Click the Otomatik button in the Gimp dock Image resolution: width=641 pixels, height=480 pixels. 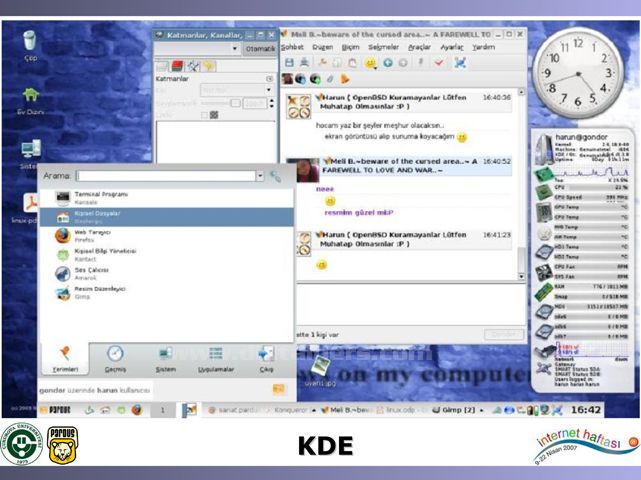(260, 48)
